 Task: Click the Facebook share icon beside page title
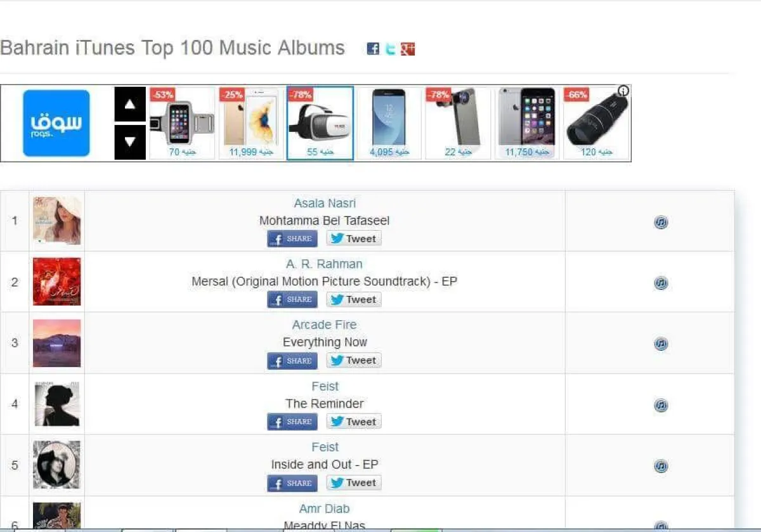[373, 49]
